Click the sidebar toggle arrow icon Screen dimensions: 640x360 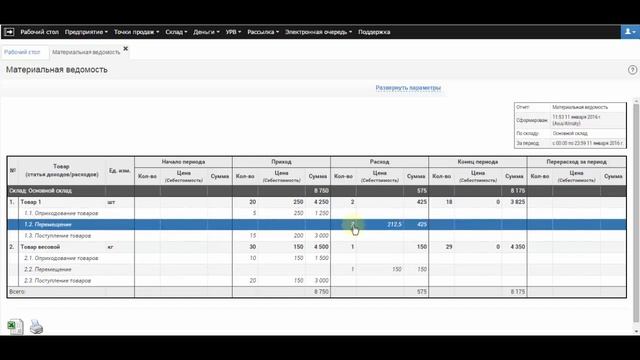pyautogui.click(x=9, y=32)
